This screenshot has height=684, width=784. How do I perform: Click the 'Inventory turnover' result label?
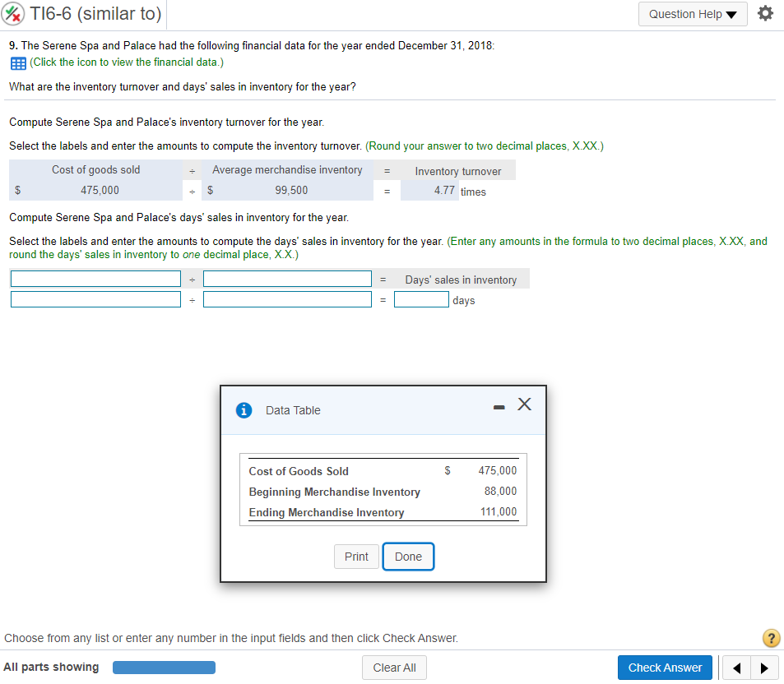[x=458, y=171]
